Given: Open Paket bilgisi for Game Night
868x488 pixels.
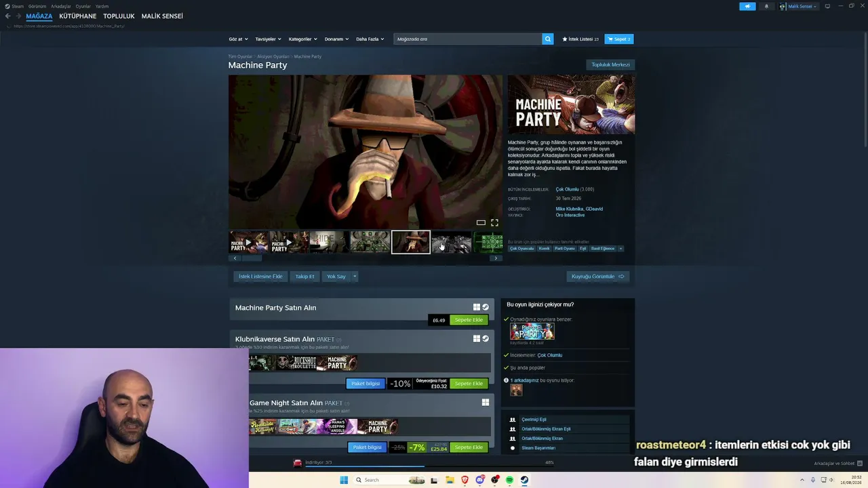Looking at the screenshot, I should [x=367, y=447].
